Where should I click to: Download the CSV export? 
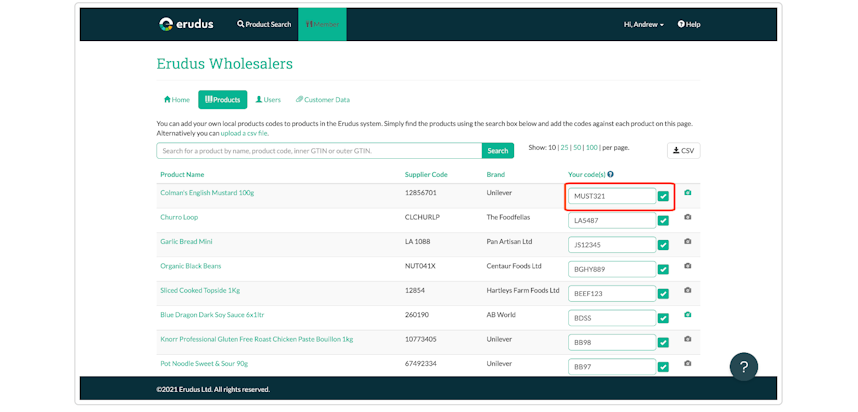(683, 150)
